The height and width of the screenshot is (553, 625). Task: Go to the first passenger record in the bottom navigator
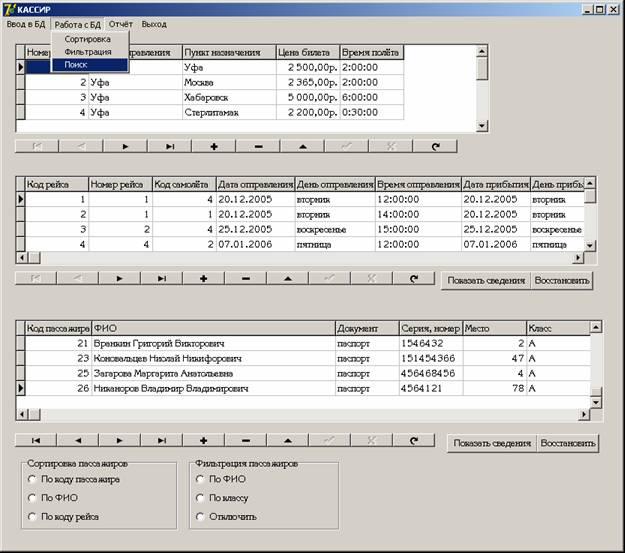tap(37, 440)
